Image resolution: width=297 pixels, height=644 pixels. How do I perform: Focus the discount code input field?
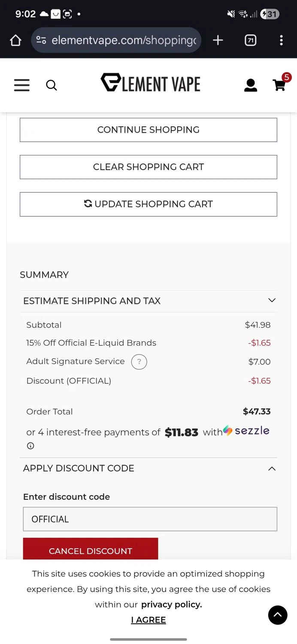(x=150, y=519)
